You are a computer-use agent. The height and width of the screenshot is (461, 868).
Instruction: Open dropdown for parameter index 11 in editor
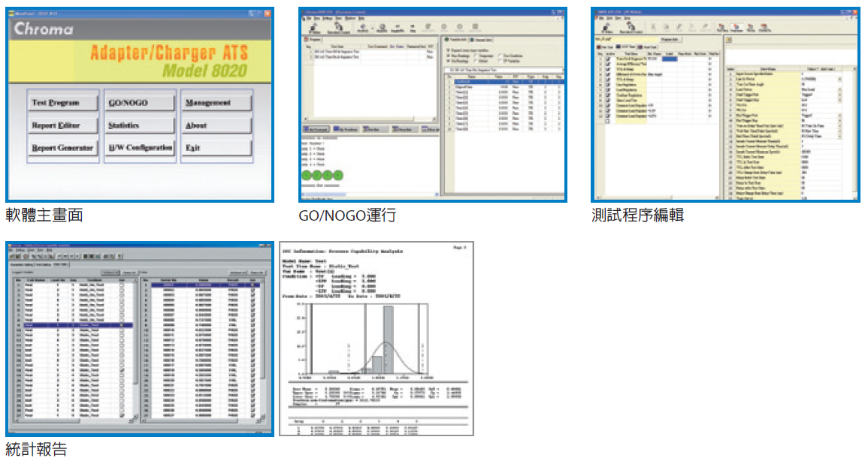(x=839, y=126)
